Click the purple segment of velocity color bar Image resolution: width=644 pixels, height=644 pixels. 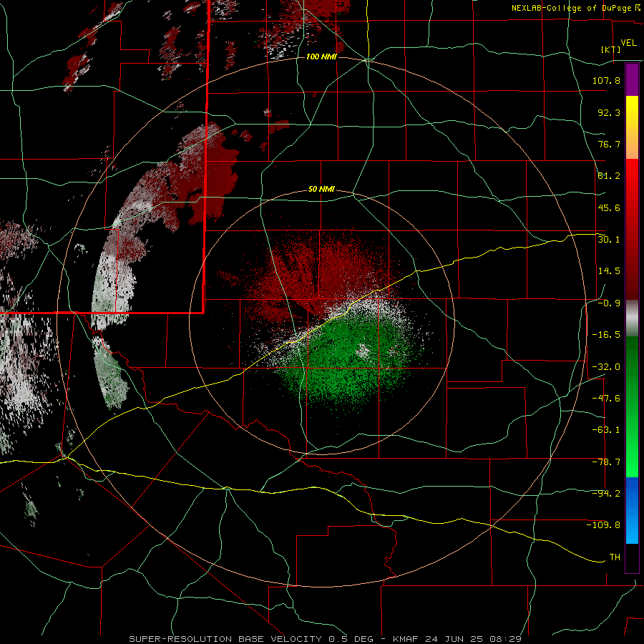632,79
